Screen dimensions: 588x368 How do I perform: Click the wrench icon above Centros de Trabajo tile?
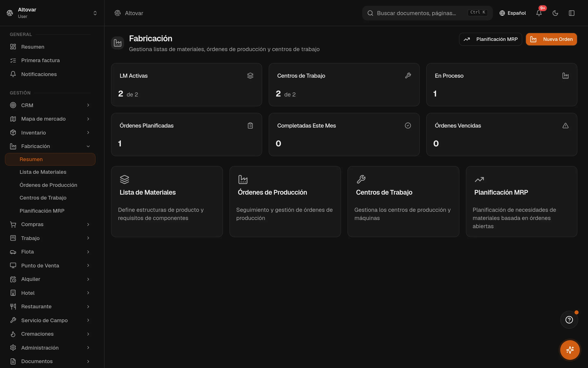pos(361,180)
